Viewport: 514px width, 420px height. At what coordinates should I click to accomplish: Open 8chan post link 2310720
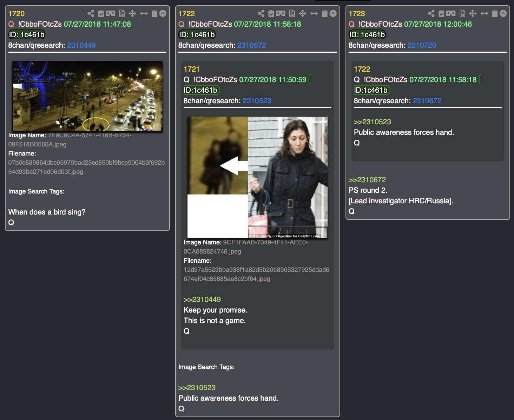422,45
